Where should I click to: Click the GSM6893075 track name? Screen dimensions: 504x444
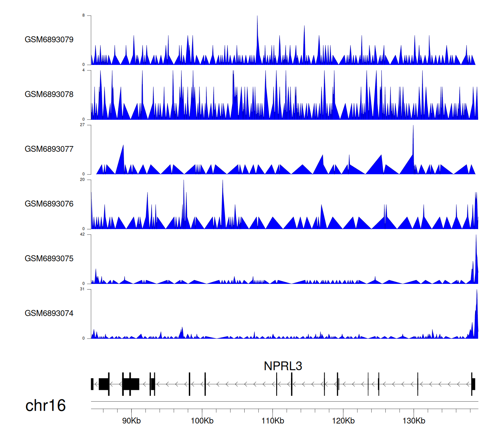pyautogui.click(x=49, y=259)
